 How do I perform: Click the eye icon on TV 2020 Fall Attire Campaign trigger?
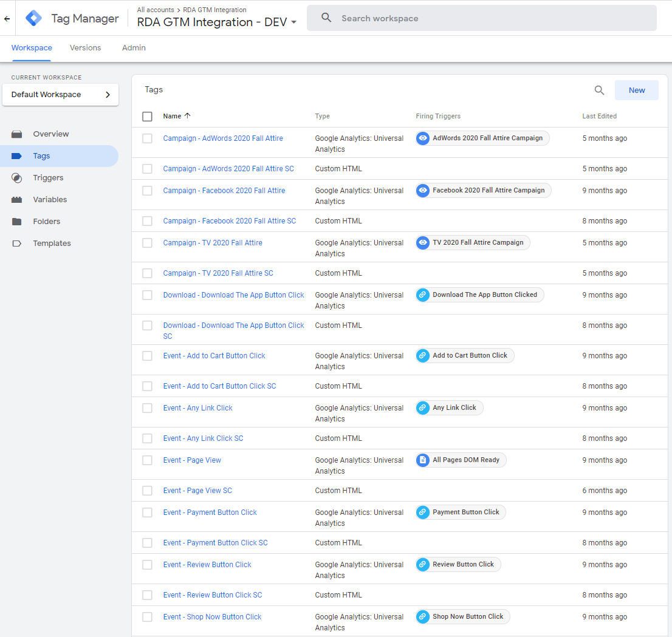tap(423, 242)
